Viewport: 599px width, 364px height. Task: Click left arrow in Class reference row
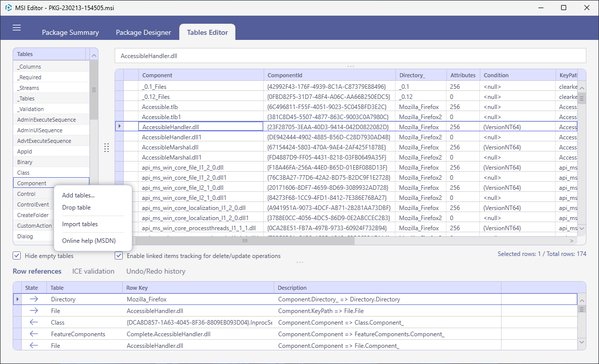[x=34, y=323]
